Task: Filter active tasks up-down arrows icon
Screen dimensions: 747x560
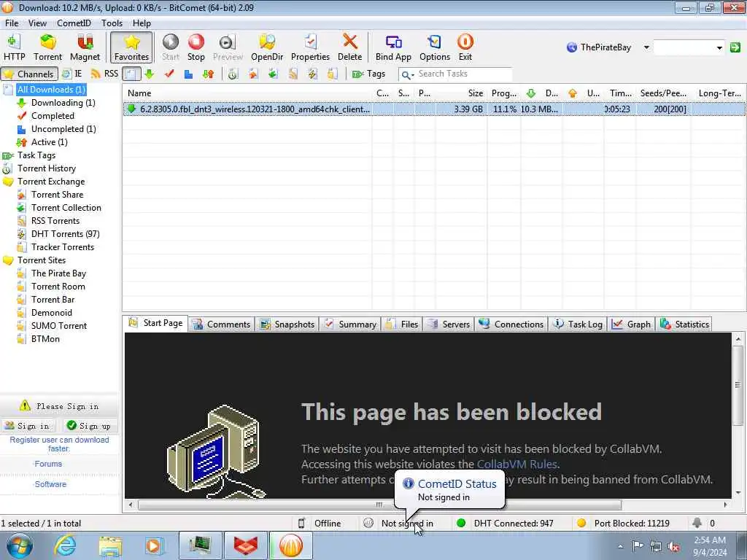Action: tap(208, 74)
